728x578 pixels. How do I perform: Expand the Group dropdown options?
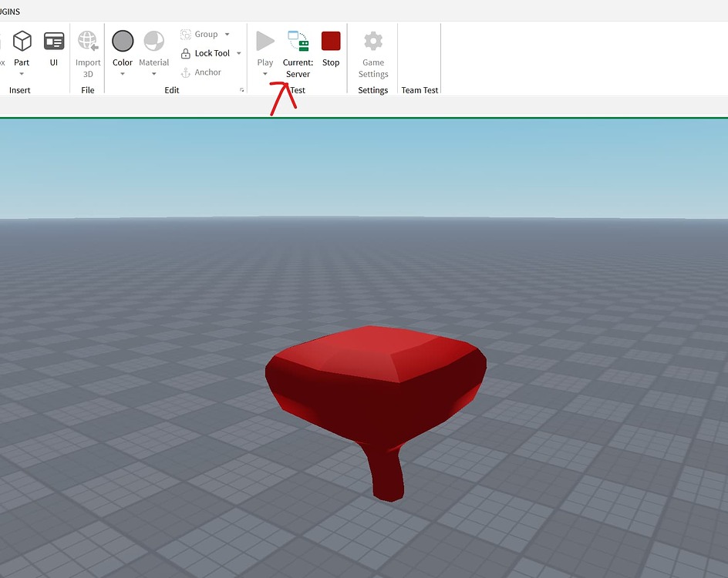pos(228,34)
